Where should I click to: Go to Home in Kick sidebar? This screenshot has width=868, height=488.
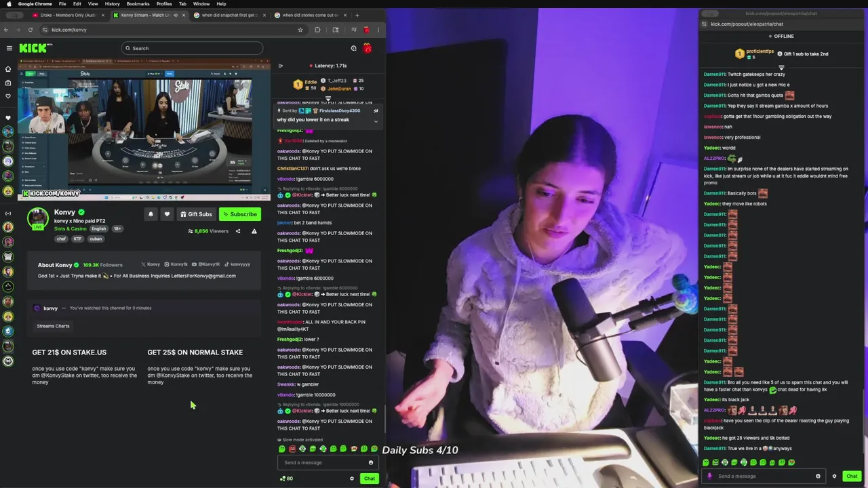(x=8, y=69)
